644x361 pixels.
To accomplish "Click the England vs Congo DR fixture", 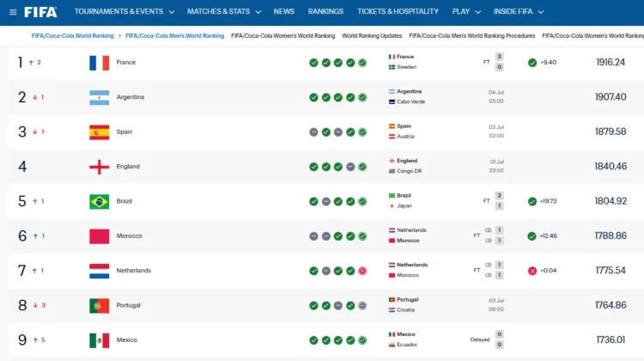I will point(446,166).
